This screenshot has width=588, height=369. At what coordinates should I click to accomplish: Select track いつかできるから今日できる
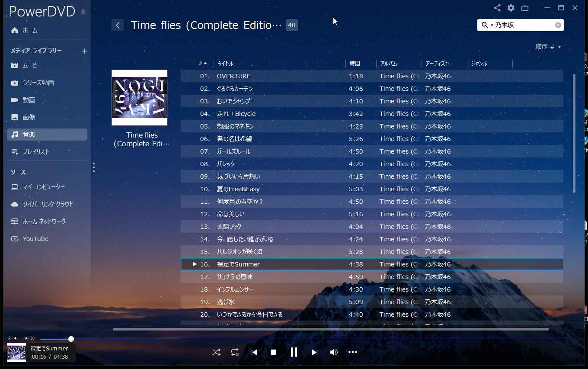coord(372,314)
